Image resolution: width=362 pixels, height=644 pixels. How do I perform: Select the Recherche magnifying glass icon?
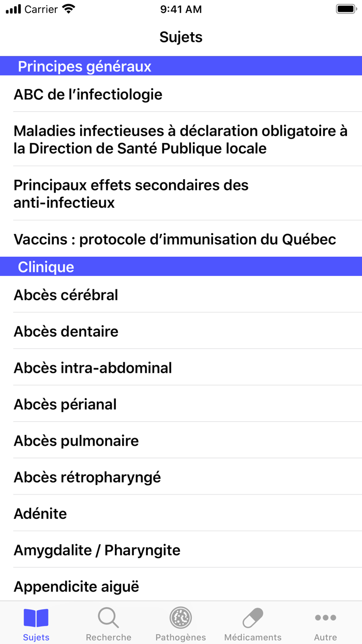pos(108,618)
